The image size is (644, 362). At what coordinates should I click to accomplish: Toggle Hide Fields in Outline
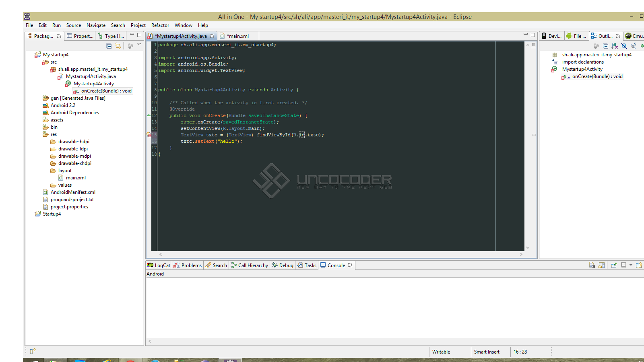click(624, 46)
